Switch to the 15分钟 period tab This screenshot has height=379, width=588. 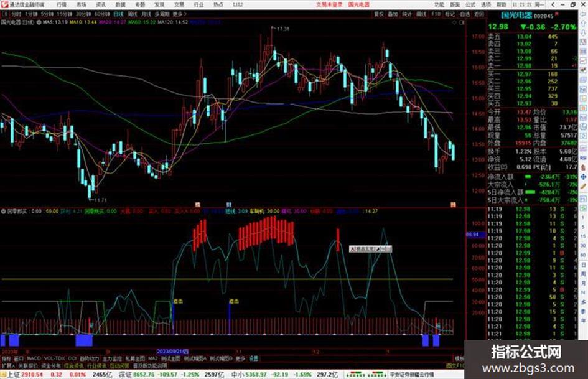[65, 14]
